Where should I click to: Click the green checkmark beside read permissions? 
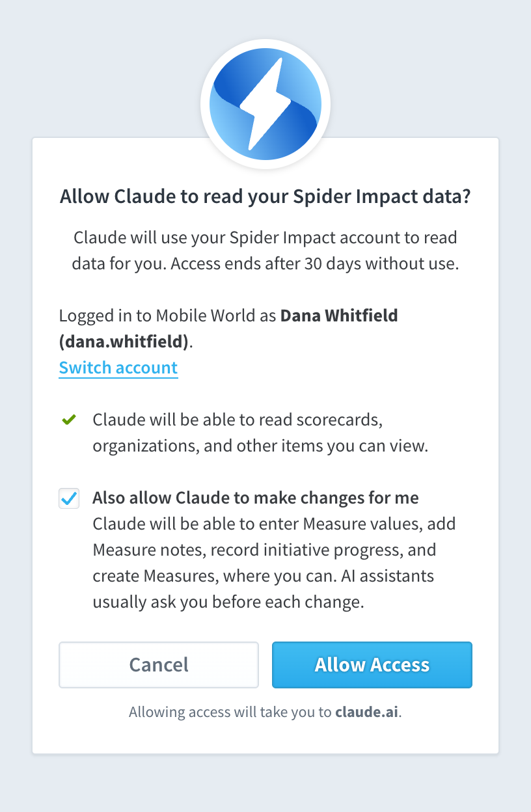pos(68,420)
